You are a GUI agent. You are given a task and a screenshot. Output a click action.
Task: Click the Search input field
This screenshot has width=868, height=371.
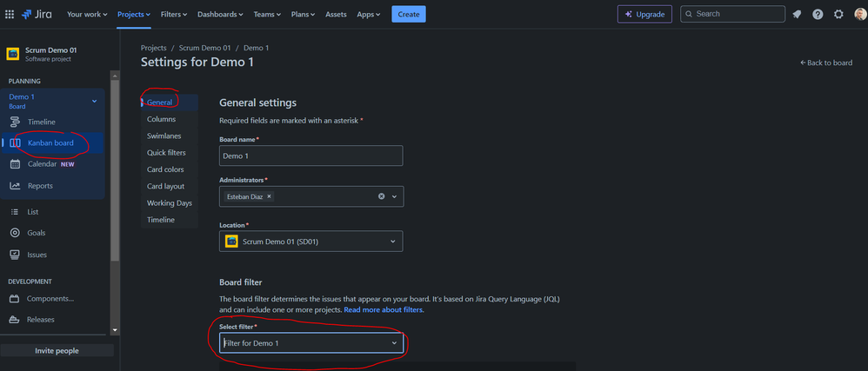(x=732, y=15)
